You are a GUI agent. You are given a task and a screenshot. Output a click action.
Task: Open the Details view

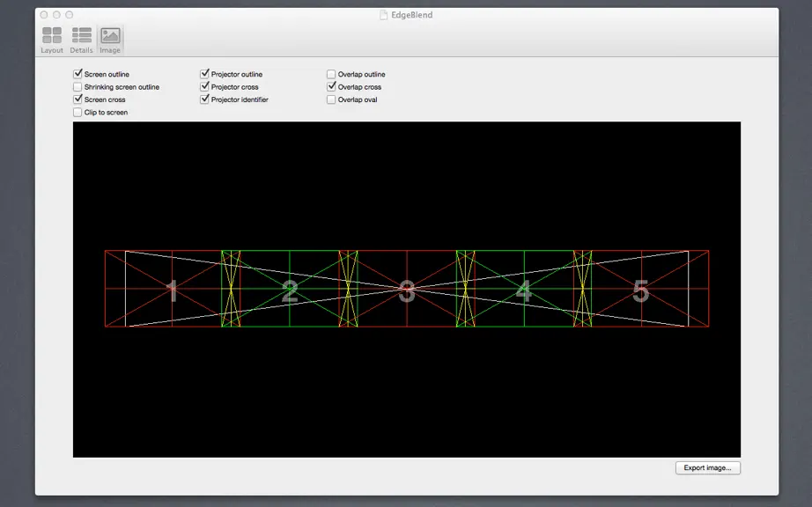tap(81, 40)
